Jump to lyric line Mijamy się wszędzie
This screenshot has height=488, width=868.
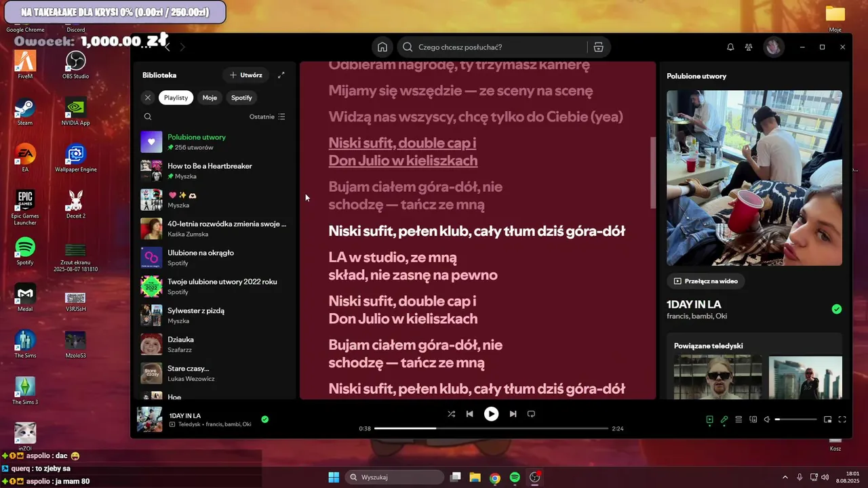click(x=461, y=91)
